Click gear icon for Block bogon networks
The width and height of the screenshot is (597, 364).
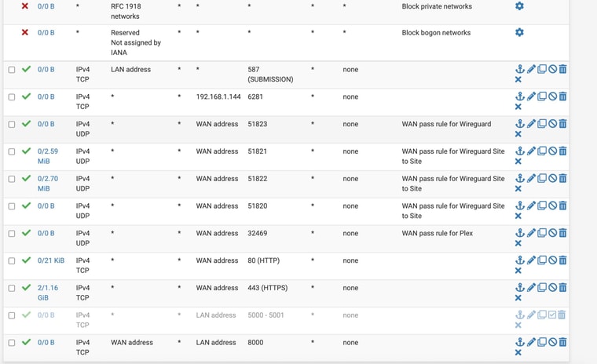coord(519,32)
